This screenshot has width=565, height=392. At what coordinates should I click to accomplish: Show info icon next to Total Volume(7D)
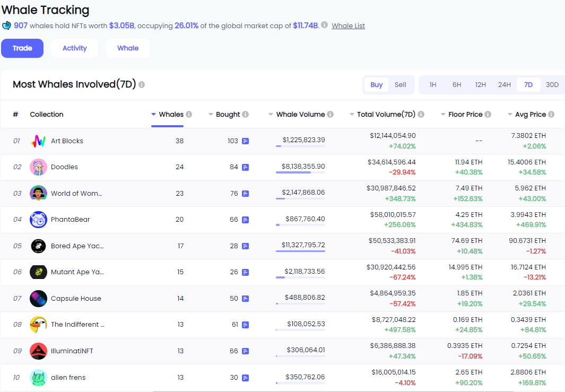pyautogui.click(x=421, y=114)
